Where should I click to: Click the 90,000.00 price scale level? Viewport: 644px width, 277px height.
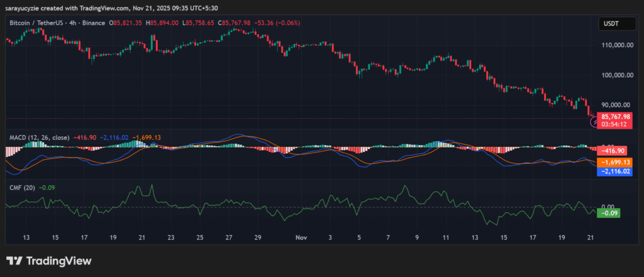[617, 105]
